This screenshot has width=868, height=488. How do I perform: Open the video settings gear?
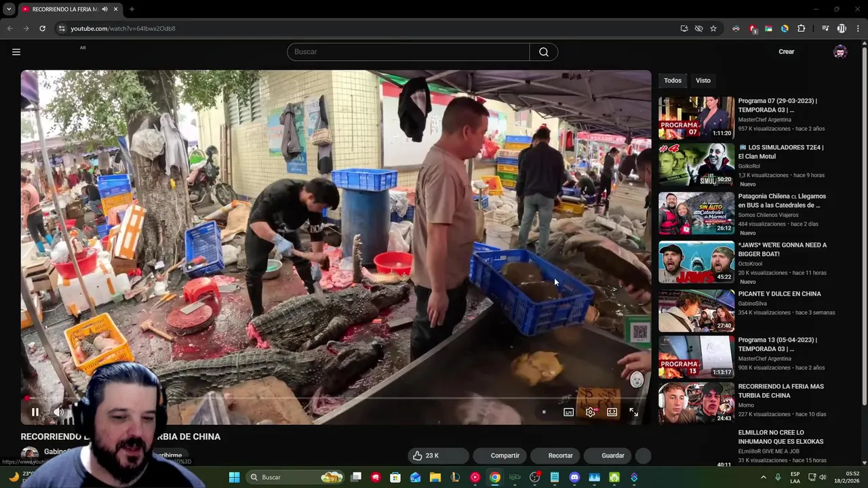591,411
